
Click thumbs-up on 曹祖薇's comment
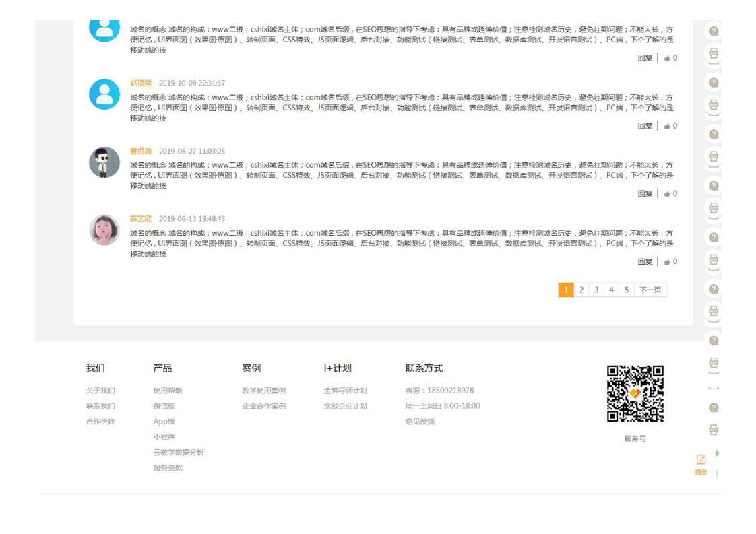point(667,194)
